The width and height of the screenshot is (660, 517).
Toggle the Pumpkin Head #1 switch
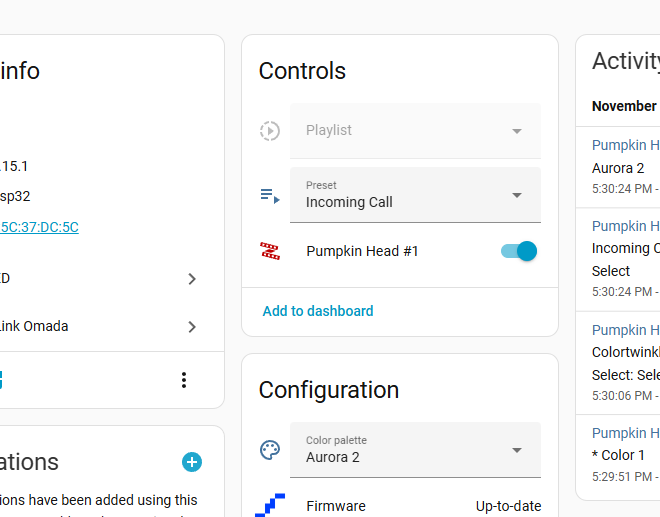pyautogui.click(x=519, y=251)
